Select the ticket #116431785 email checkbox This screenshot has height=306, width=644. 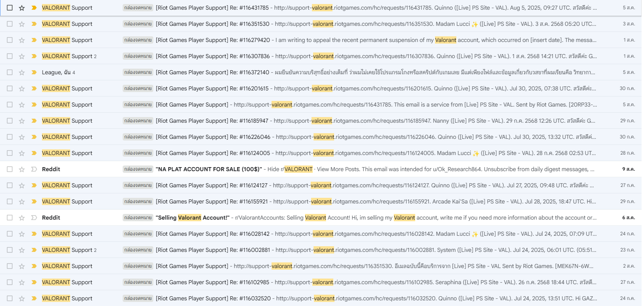tap(10, 8)
